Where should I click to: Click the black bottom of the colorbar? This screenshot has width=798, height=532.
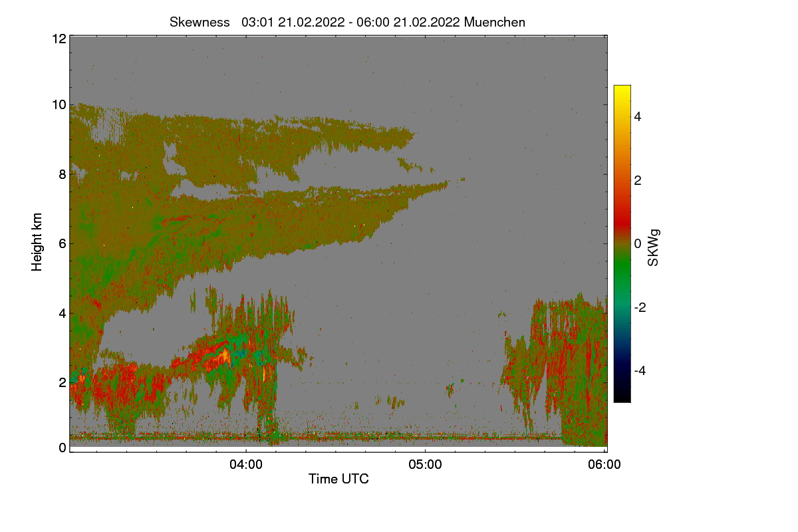point(622,398)
